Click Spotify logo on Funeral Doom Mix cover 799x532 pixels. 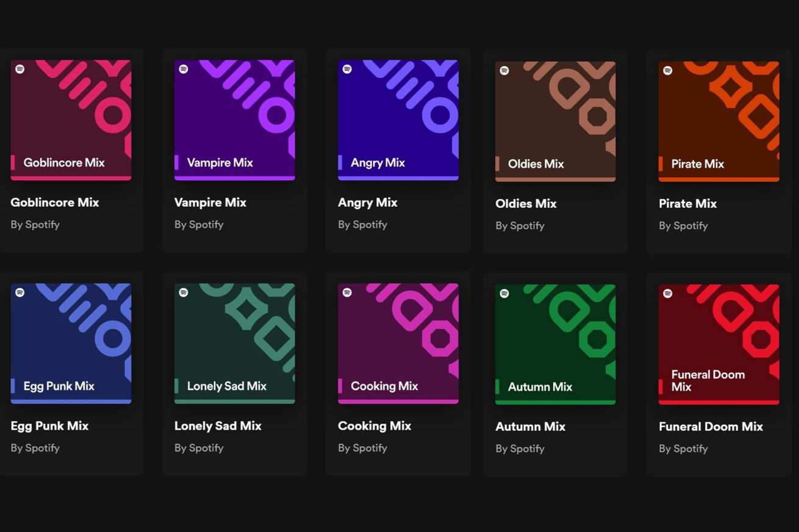[668, 293]
